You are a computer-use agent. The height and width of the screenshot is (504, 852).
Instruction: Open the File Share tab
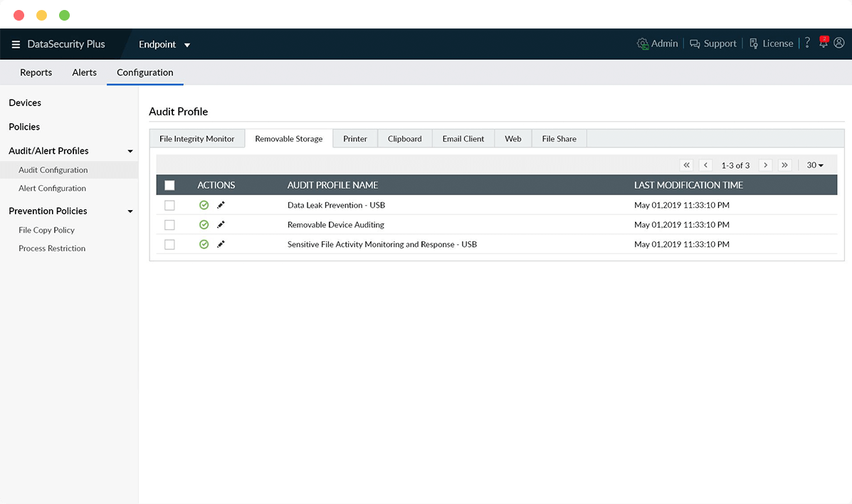(x=559, y=139)
